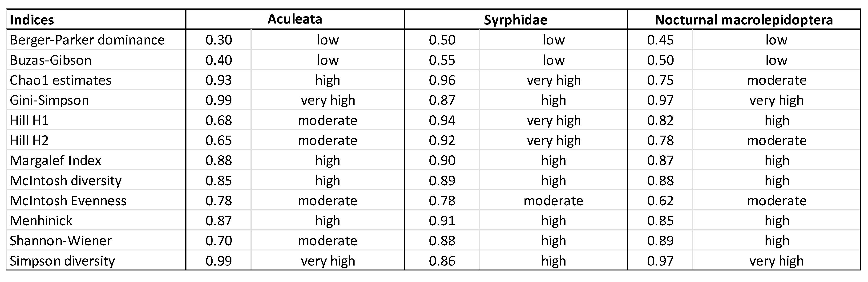This screenshot has height=282, width=868.
Task: Select the Nocturnal macrolepidoptera header
Action: [743, 20]
